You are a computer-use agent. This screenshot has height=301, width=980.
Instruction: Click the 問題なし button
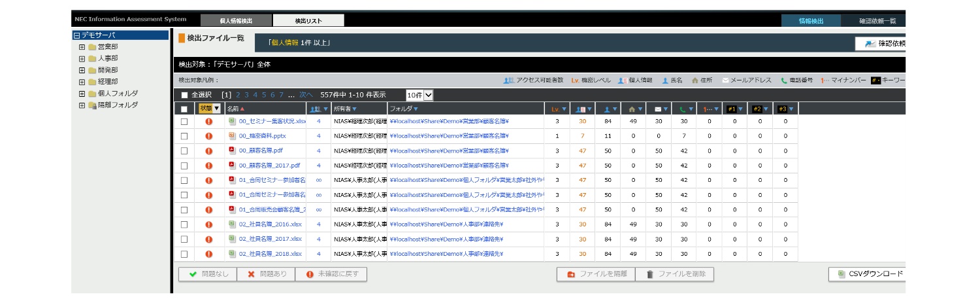point(208,274)
